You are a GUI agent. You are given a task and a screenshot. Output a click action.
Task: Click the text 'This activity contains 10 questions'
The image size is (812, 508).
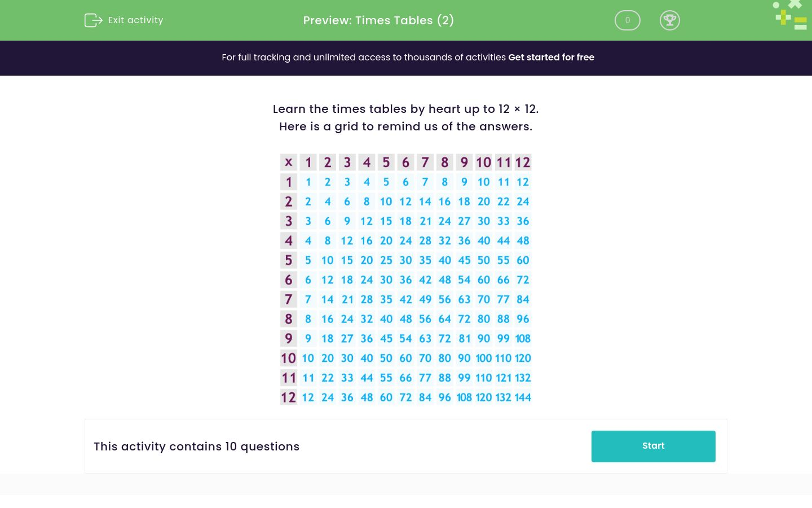pos(196,446)
